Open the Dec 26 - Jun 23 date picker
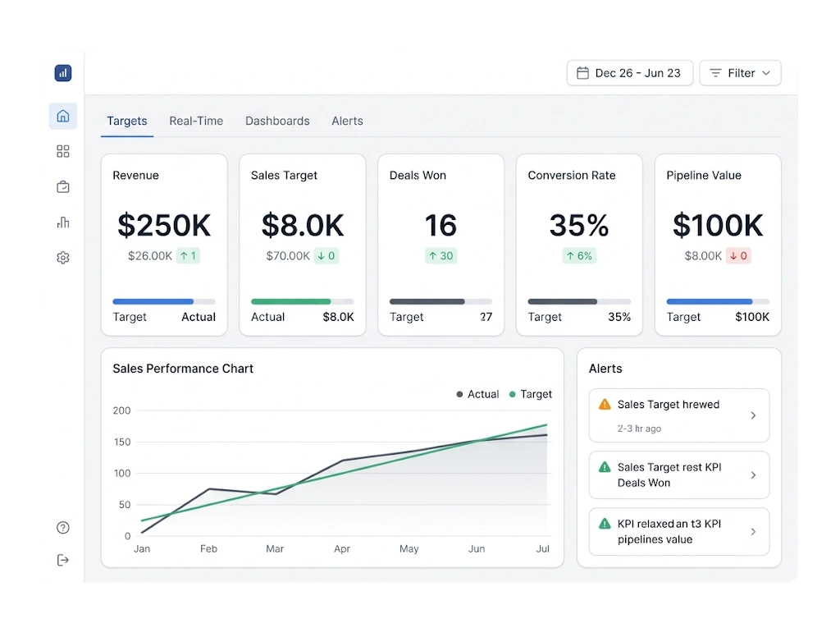 click(x=630, y=73)
